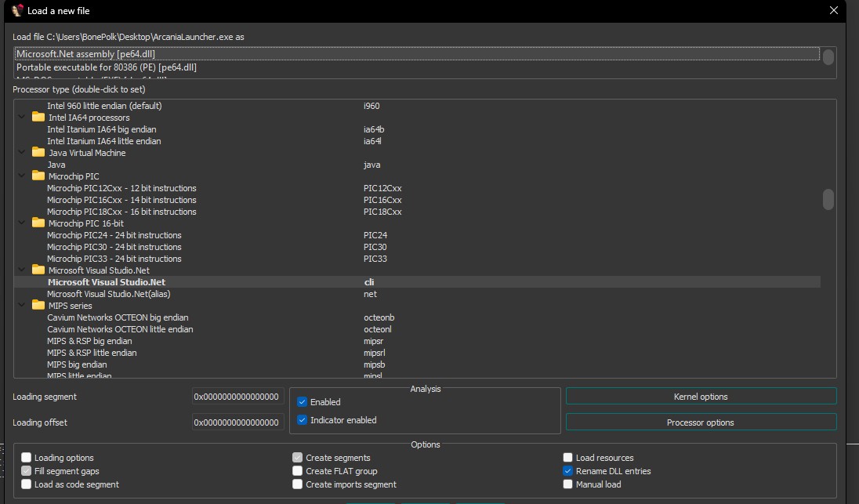
Task: Uncheck Indicator enabled
Action: click(302, 420)
